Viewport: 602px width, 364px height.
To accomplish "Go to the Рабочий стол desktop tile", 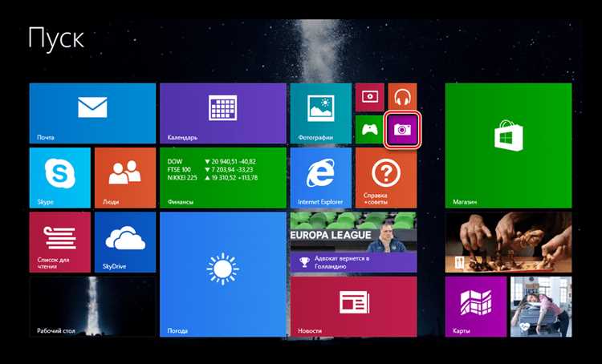I will [x=92, y=306].
